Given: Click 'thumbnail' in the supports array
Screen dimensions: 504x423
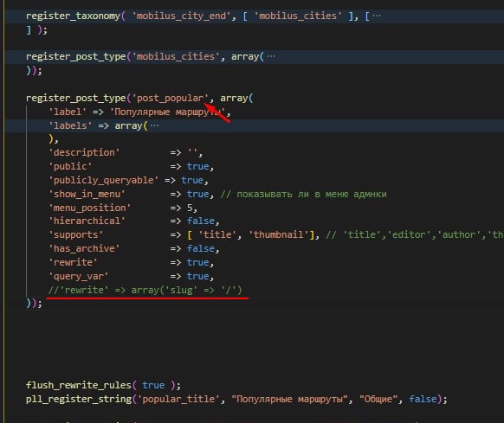Looking at the screenshot, I should 278,234.
